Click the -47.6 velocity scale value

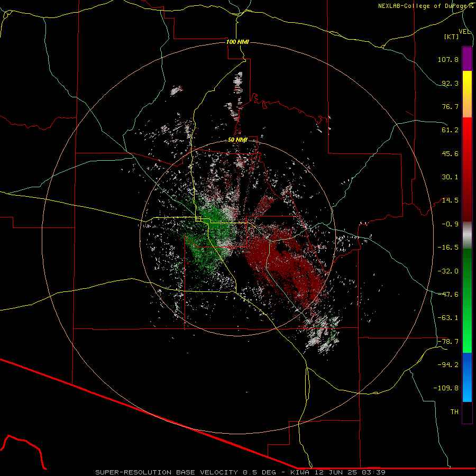click(448, 295)
